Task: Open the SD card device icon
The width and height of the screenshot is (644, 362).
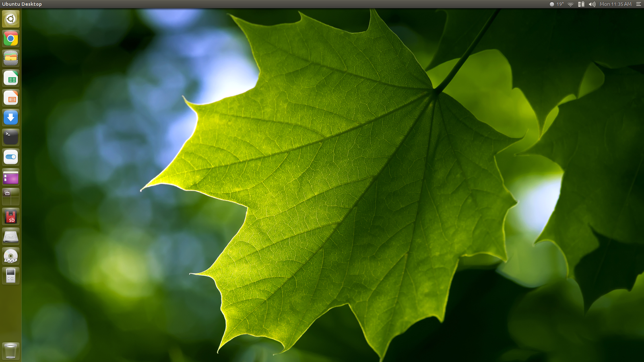Action: [11, 216]
